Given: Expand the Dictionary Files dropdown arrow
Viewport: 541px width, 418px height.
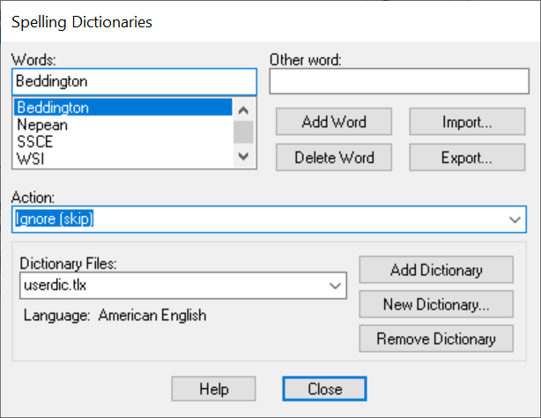Looking at the screenshot, I should (335, 286).
